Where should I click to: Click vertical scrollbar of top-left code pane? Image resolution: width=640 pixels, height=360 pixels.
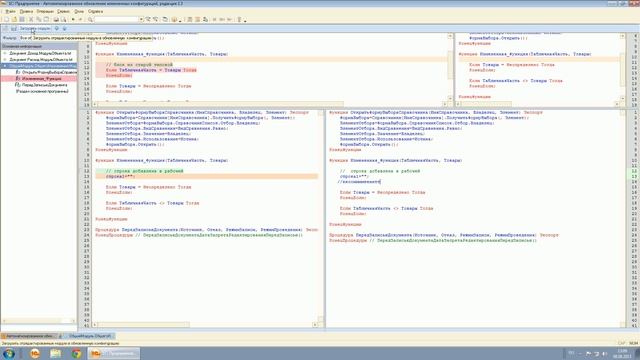tap(450, 67)
